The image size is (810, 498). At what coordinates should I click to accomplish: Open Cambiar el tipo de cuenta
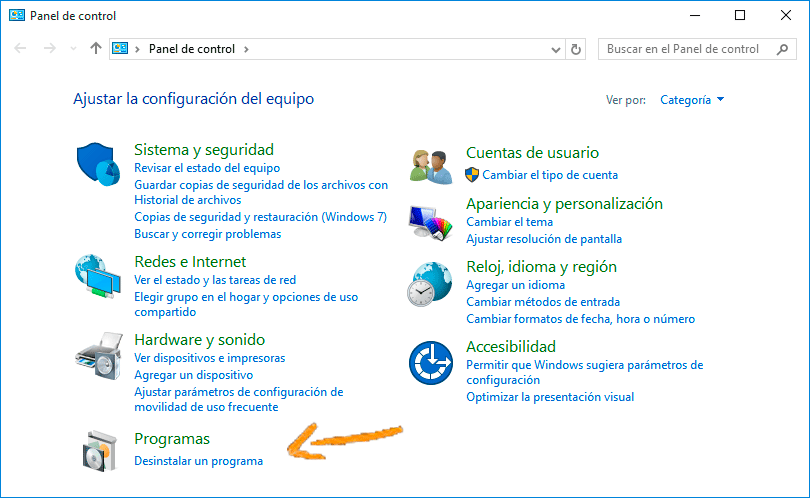click(x=550, y=175)
